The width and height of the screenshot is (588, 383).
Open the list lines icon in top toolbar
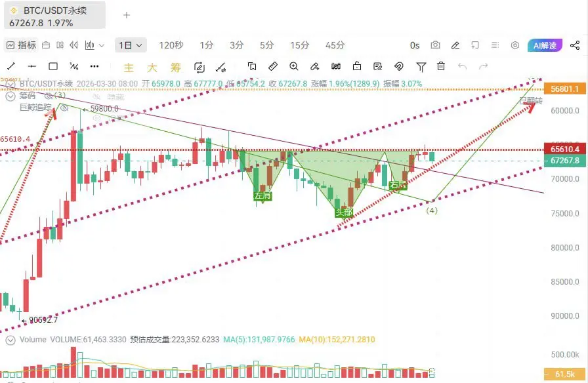click(x=495, y=45)
